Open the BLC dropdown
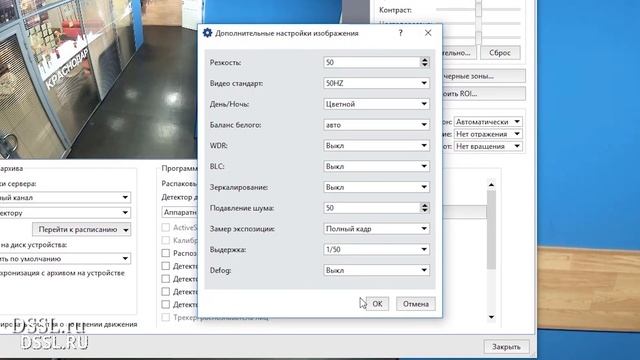This screenshot has width=640, height=360. pyautogui.click(x=376, y=166)
